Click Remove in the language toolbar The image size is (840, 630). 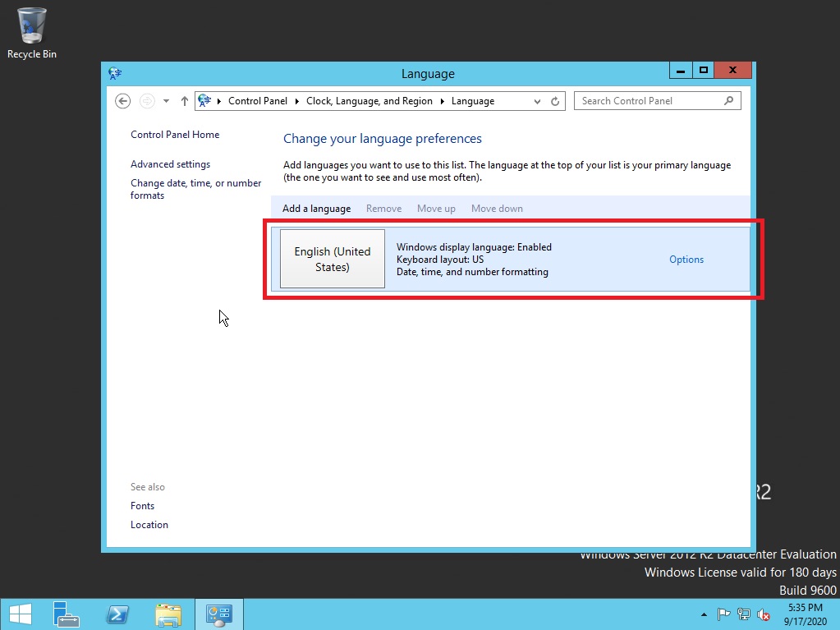[x=383, y=209]
